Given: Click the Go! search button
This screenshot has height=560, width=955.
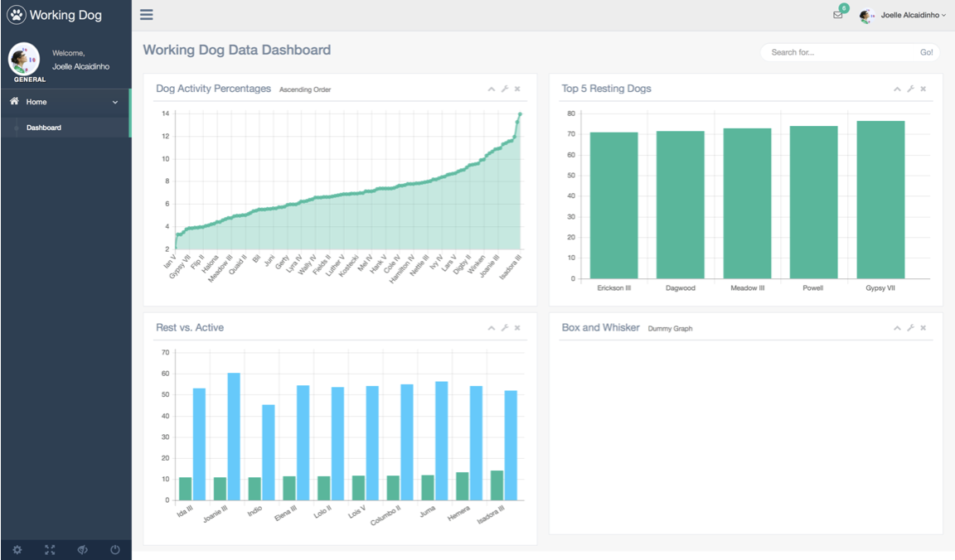Looking at the screenshot, I should coord(926,52).
